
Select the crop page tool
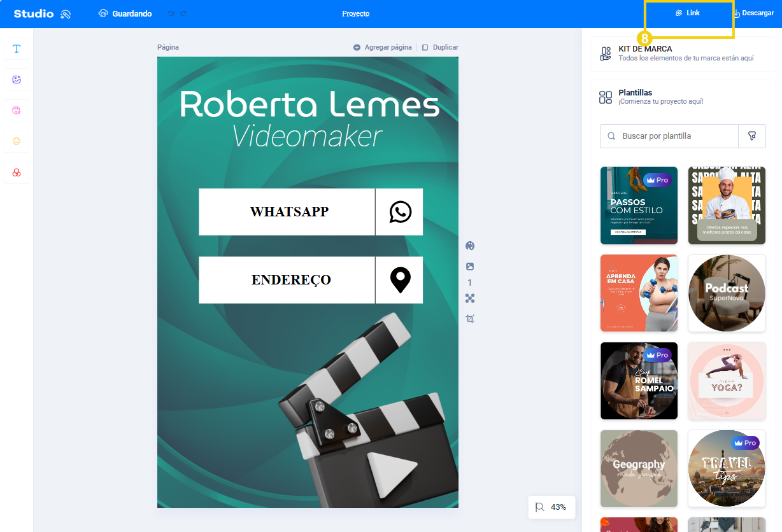(x=470, y=319)
